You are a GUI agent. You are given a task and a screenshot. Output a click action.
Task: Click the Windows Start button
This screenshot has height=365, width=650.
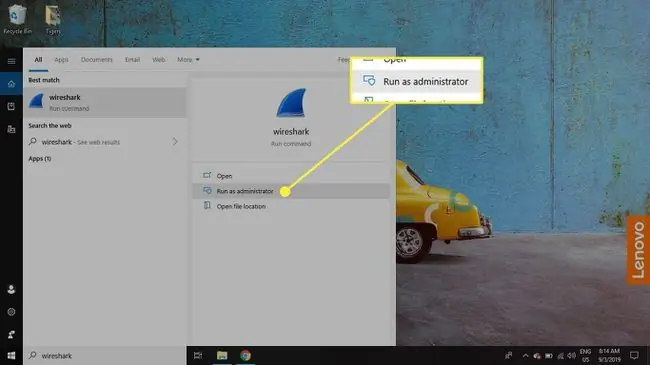(x=11, y=355)
